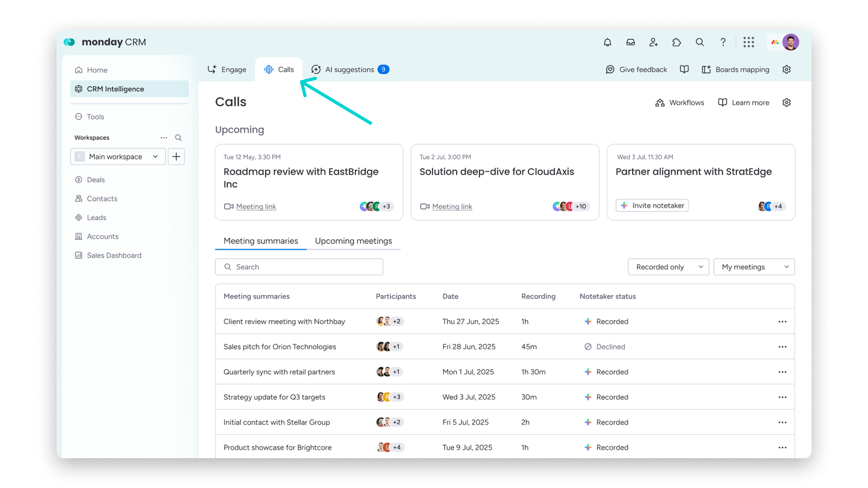This screenshot has width=868, height=488.
Task: Open the Solution deep-dive for CloudAxis card title
Action: pyautogui.click(x=497, y=172)
